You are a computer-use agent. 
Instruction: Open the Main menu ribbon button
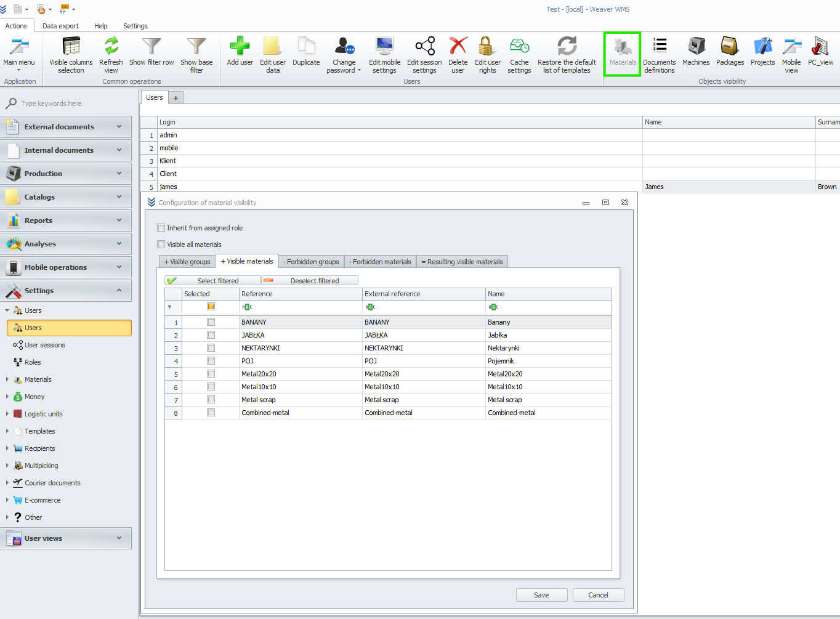(x=19, y=55)
